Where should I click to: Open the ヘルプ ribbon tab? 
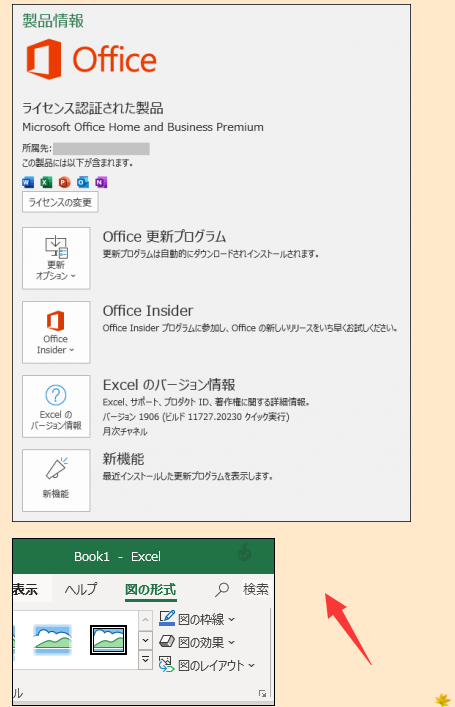[x=81, y=589]
